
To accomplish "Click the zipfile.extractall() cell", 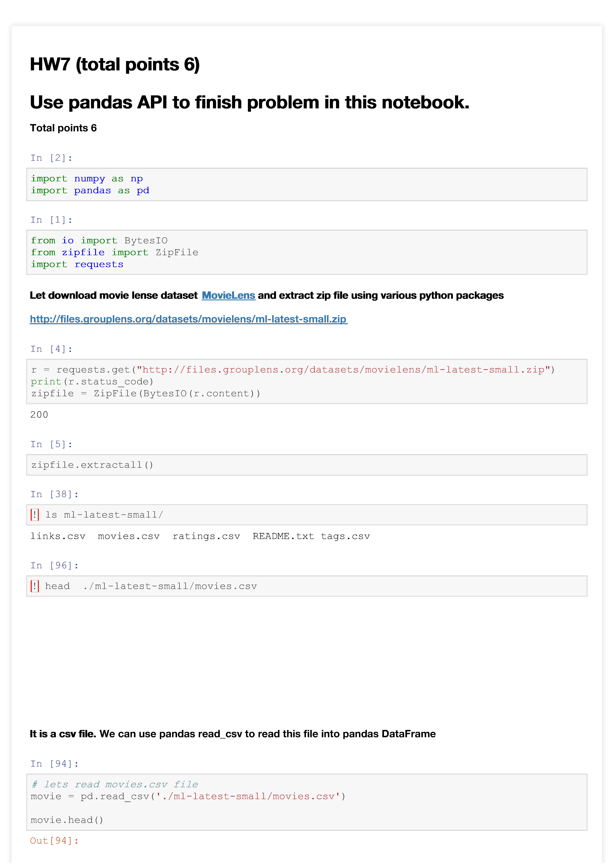I will point(306,465).
